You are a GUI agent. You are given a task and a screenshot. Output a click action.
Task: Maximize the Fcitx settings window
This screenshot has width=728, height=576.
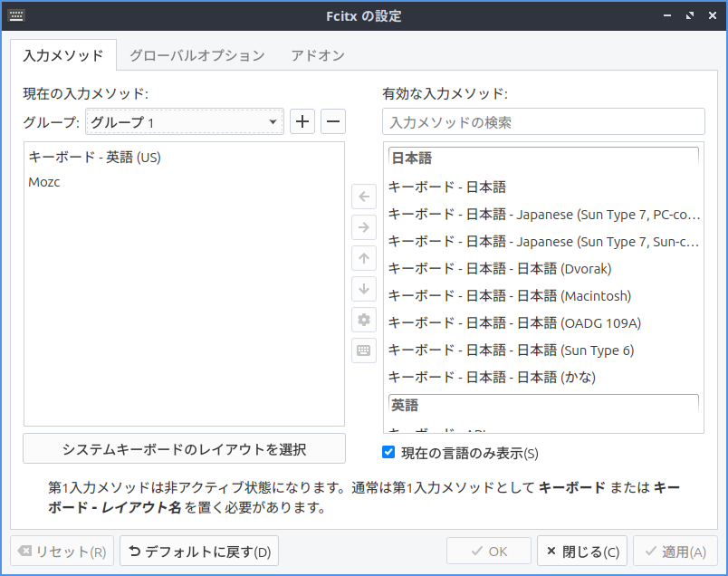[x=690, y=15]
